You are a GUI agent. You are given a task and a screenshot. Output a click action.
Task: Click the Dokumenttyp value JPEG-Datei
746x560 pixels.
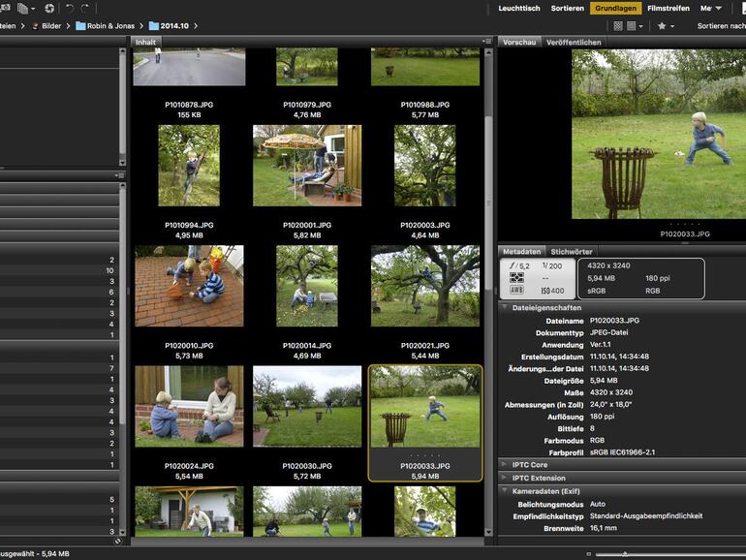click(x=609, y=332)
